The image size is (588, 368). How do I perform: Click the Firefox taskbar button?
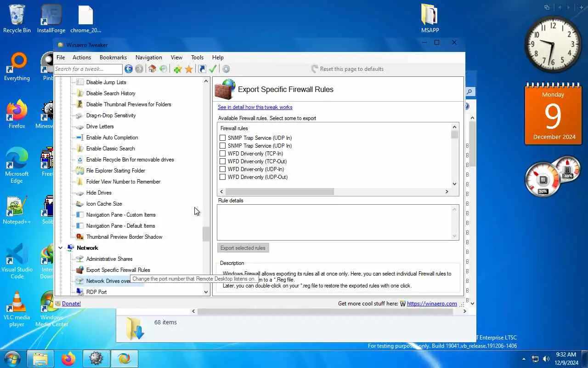(68, 359)
